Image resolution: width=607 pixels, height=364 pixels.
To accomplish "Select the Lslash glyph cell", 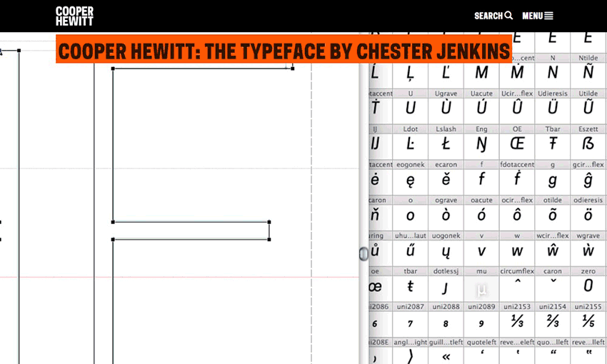I will (x=446, y=143).
